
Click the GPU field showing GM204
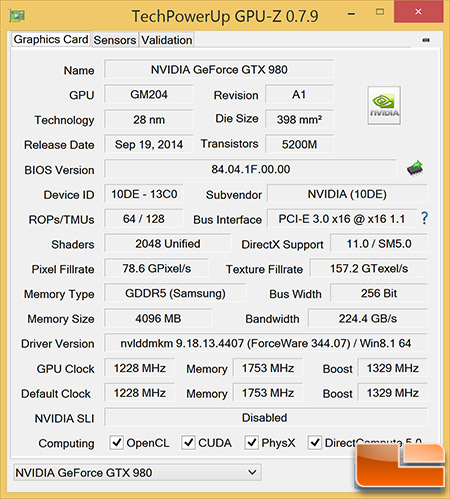tap(149, 94)
